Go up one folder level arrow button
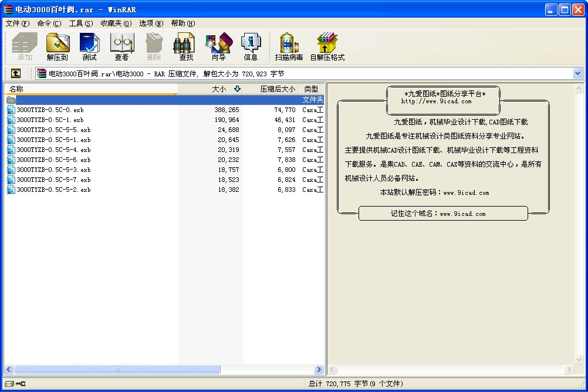The height and width of the screenshot is (392, 588). (15, 73)
